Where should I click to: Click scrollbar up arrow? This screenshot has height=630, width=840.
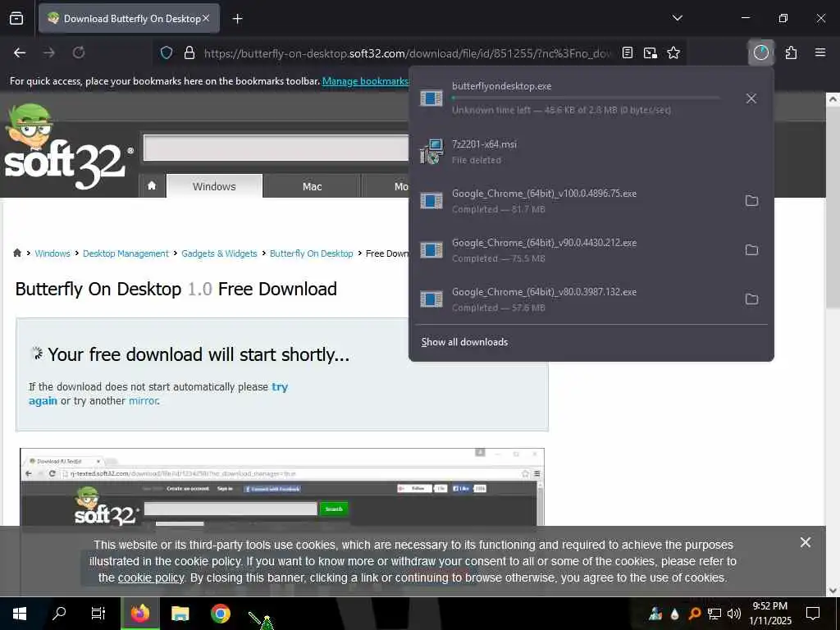(833, 99)
